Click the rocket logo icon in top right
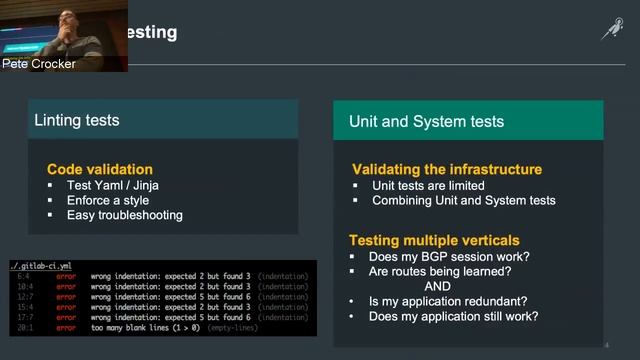This screenshot has width=640, height=360. click(x=612, y=29)
